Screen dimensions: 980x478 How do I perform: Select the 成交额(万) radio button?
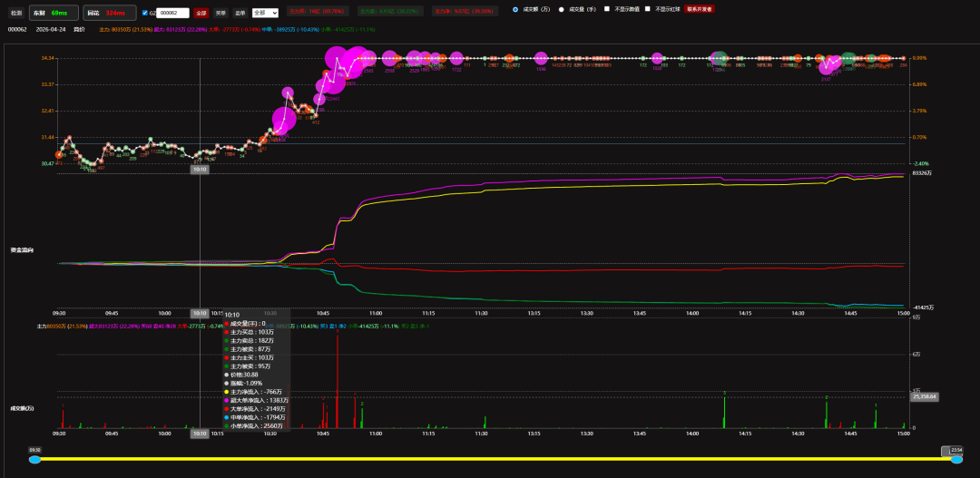(x=516, y=9)
